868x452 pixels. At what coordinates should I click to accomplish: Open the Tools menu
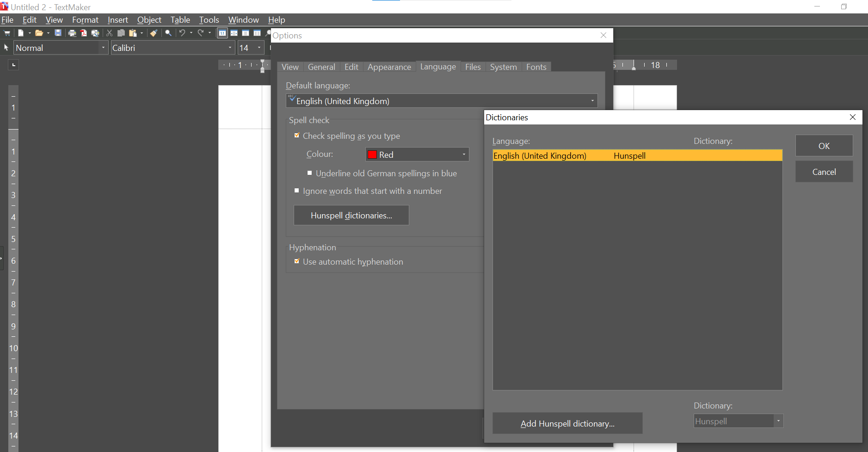click(209, 20)
